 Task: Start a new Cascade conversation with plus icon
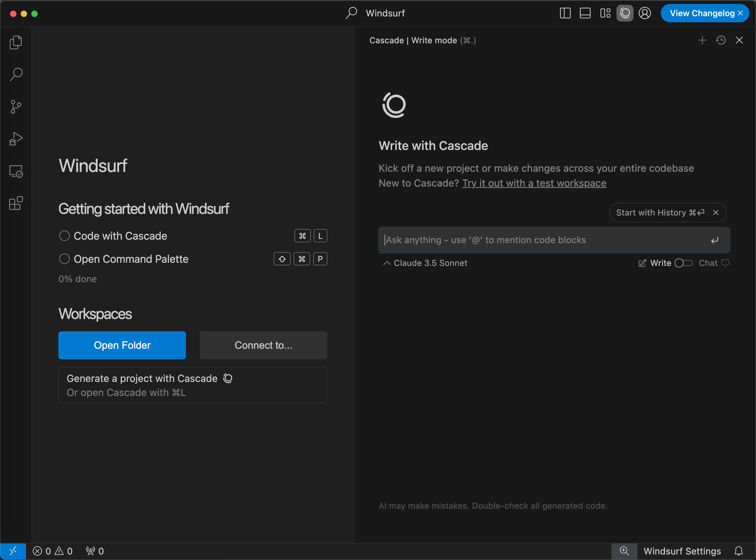(x=702, y=40)
